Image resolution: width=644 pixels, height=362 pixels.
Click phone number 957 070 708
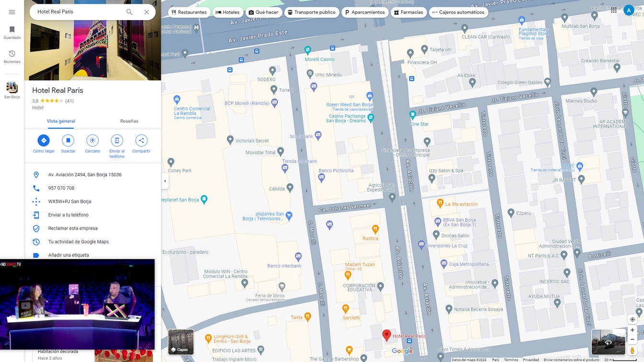click(92, 188)
